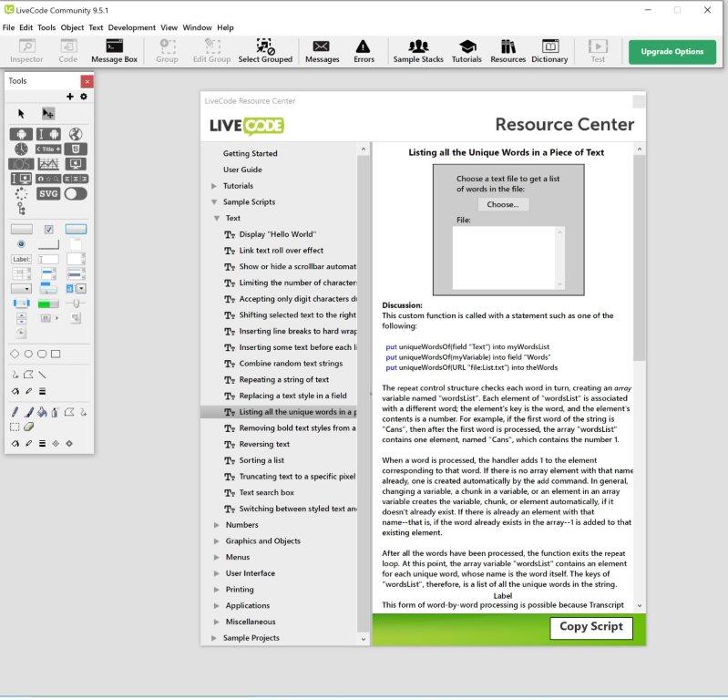Image resolution: width=728 pixels, height=700 pixels.
Task: Select the Run (browse) arrow tool
Action: click(x=22, y=114)
